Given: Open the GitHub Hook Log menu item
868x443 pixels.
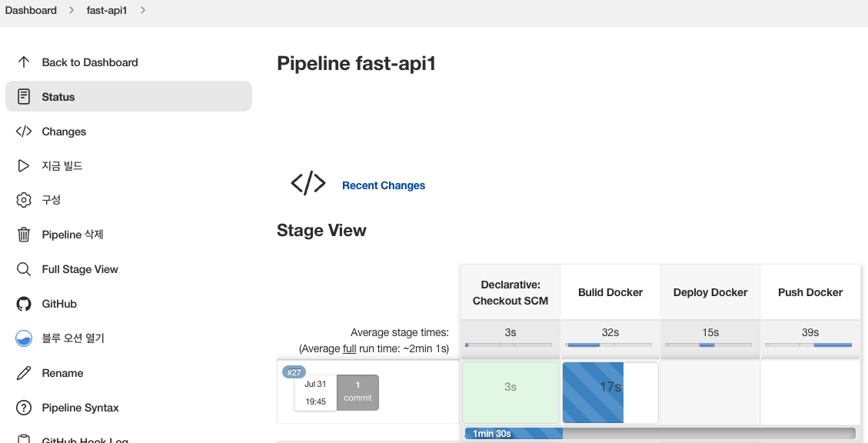Looking at the screenshot, I should (x=85, y=440).
